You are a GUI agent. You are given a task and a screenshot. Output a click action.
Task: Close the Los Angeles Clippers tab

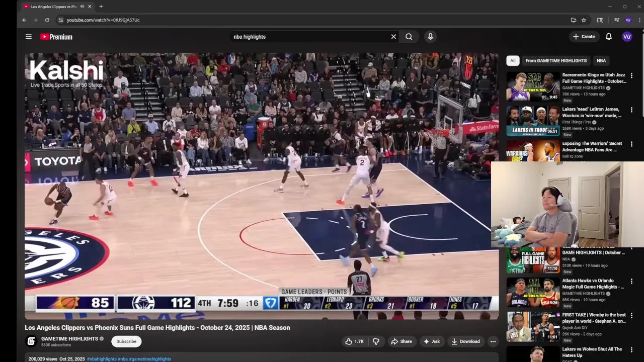pyautogui.click(x=90, y=7)
